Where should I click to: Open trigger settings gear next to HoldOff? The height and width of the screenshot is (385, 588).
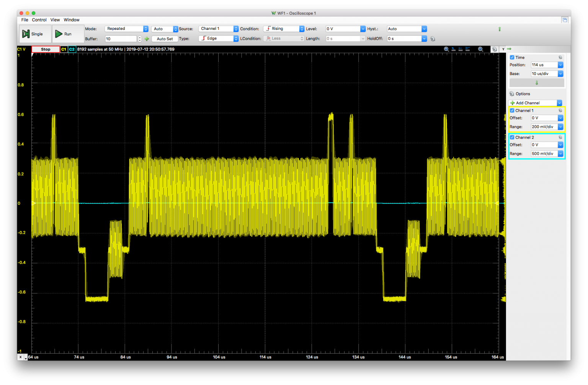pyautogui.click(x=433, y=39)
